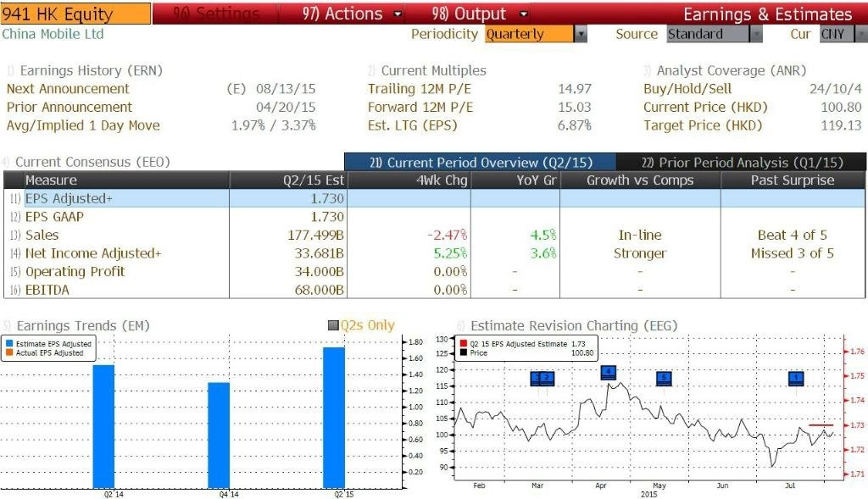Screen dimensions: 868x499
Task: Click Prior Announcement date 04/20/15
Action: tap(286, 108)
